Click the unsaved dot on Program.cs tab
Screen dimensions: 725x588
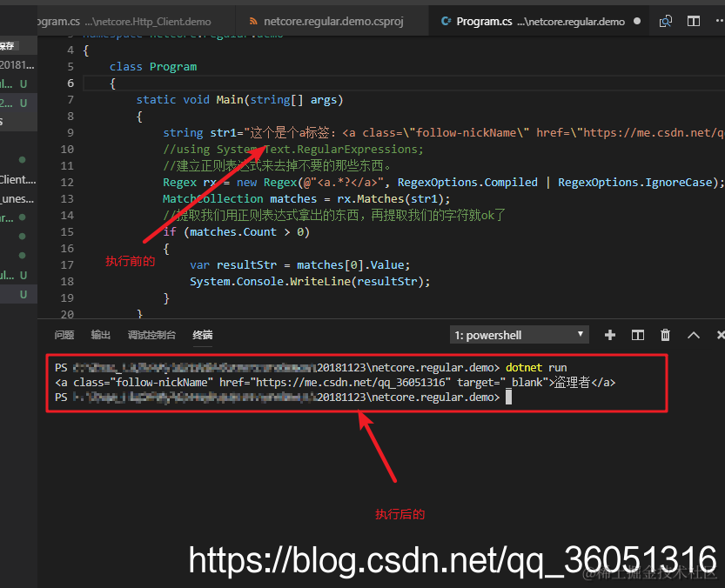[x=637, y=21]
